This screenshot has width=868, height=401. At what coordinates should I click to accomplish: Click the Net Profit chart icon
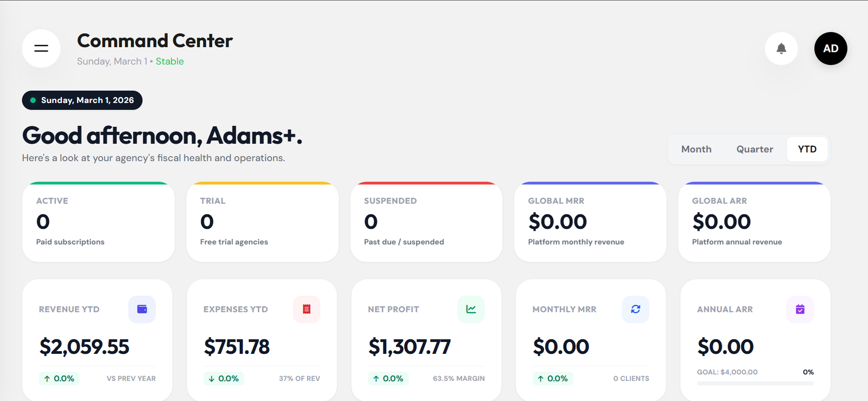[471, 309]
